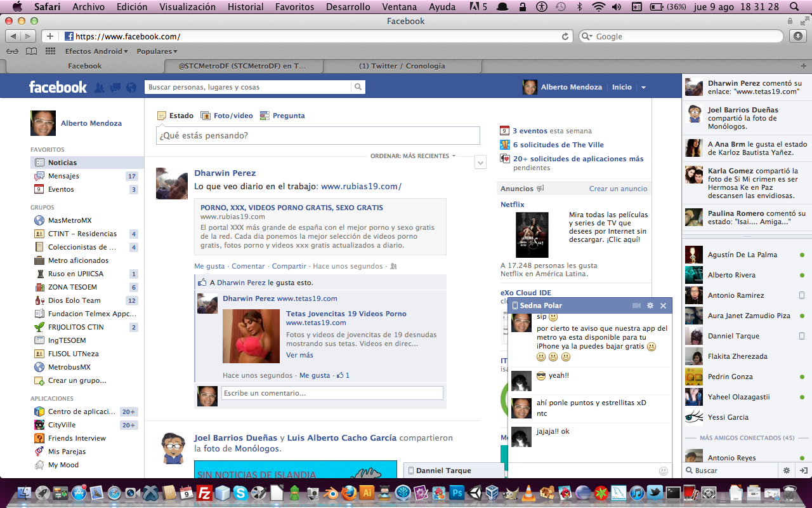Click Escribe un comentario field
812x508 pixels.
pos(332,393)
